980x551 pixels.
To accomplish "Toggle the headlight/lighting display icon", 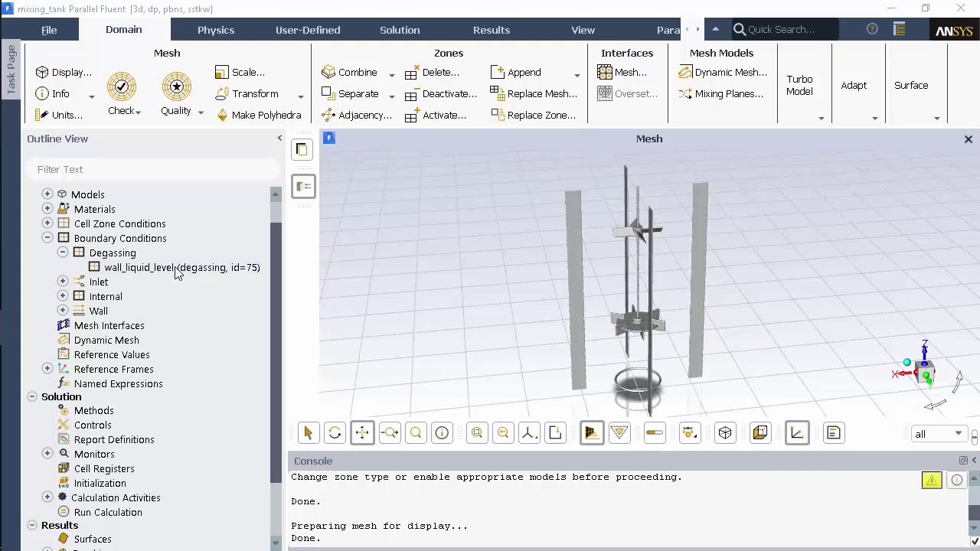I will 591,433.
